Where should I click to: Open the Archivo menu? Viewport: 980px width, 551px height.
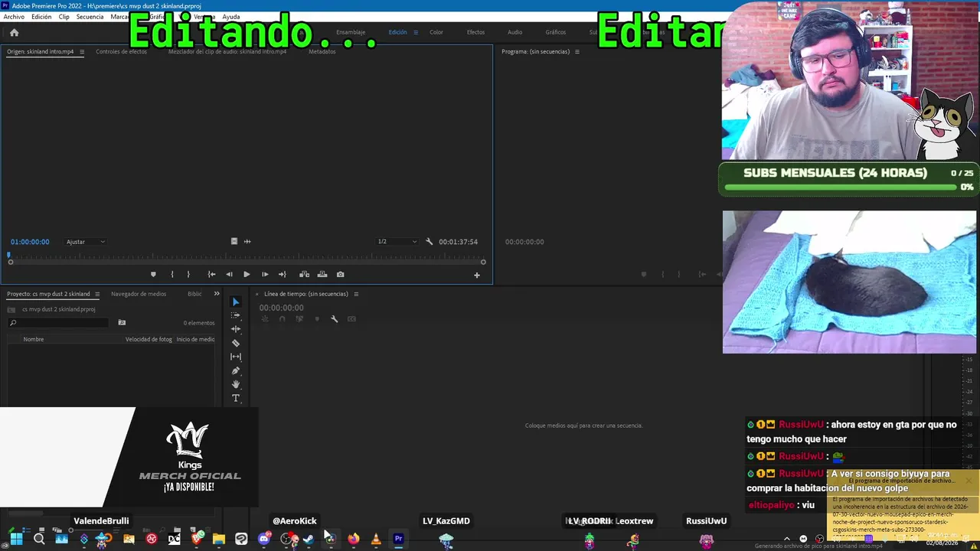pos(14,17)
